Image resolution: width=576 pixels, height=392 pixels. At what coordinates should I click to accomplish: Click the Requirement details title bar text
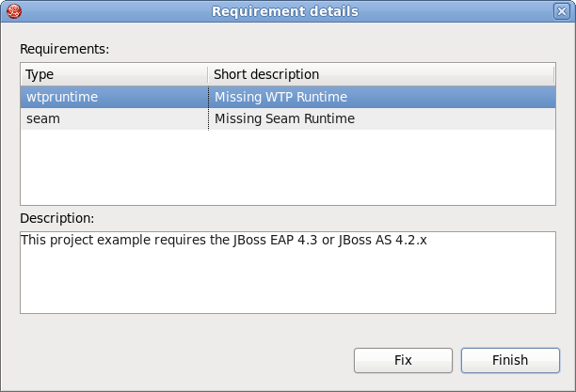click(284, 11)
